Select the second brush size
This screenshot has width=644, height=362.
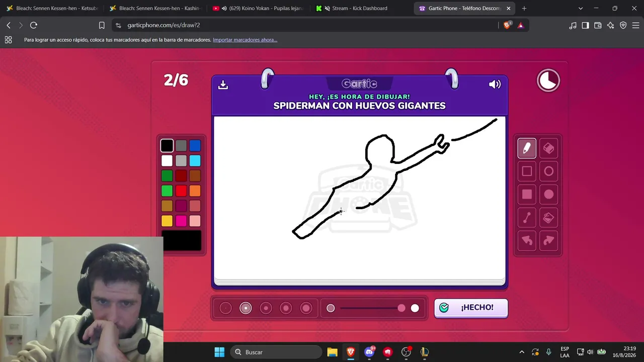click(246, 308)
